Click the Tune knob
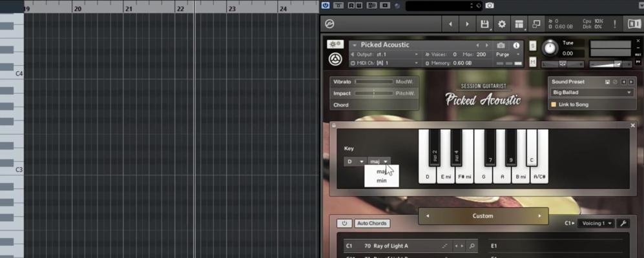Viewport: 644px width, 258px height. tap(550, 48)
